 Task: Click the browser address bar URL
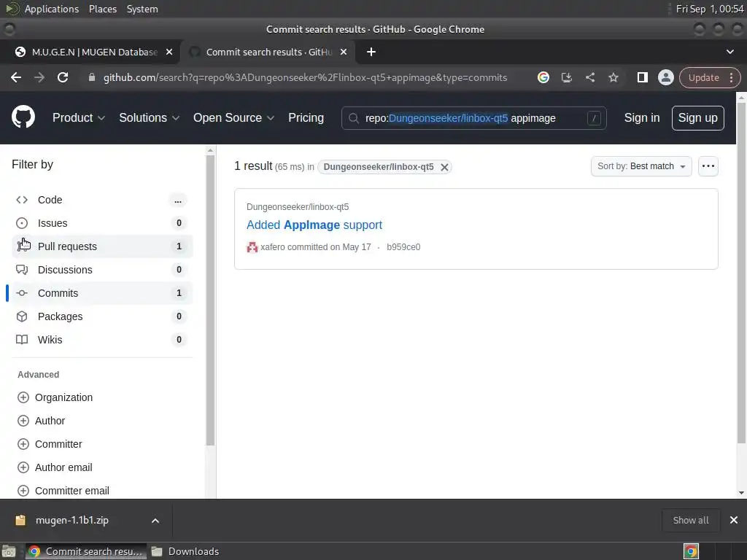point(305,77)
